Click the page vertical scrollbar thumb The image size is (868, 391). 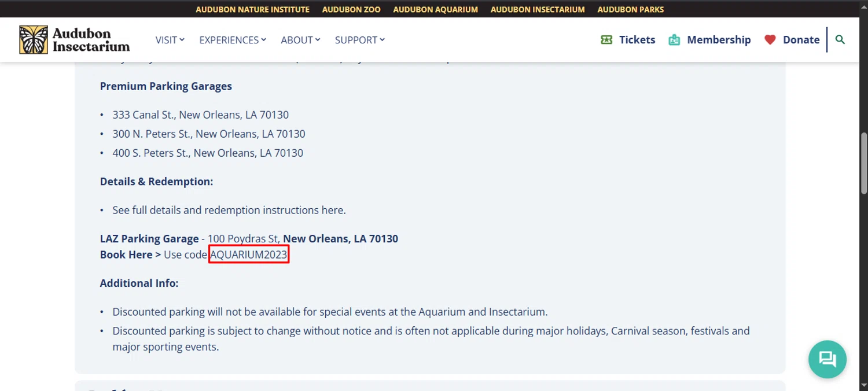tap(864, 163)
